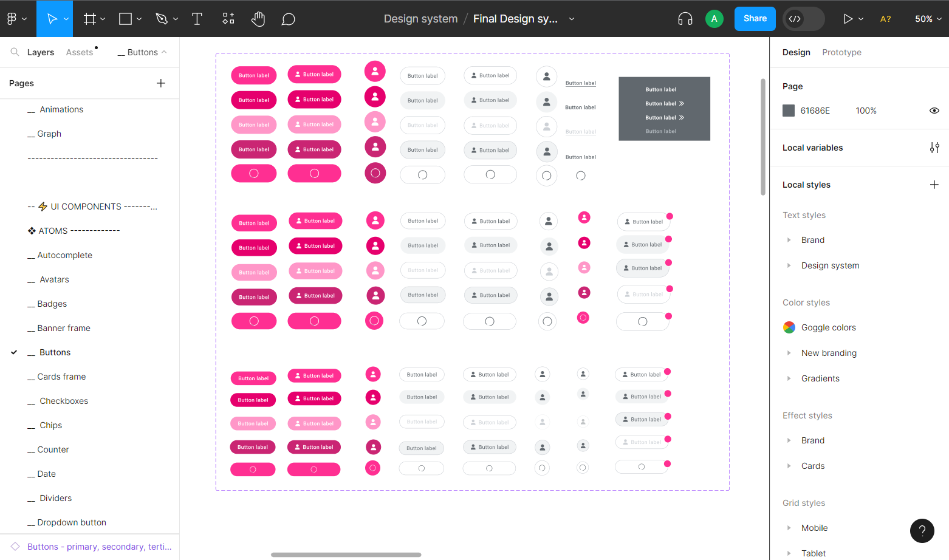
Task: Open the Figma main menu icon
Action: click(12, 19)
